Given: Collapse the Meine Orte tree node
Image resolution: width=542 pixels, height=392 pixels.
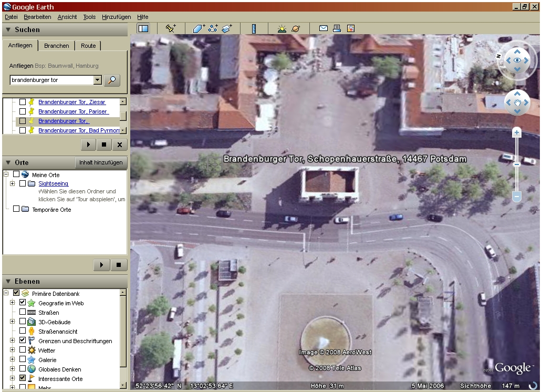Looking at the screenshot, I should coord(6,174).
